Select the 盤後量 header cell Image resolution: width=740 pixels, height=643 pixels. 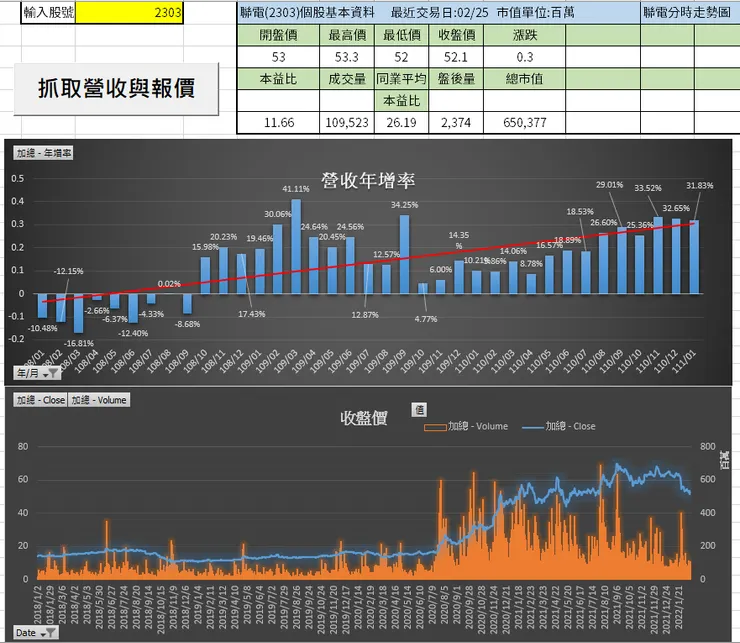tap(456, 79)
